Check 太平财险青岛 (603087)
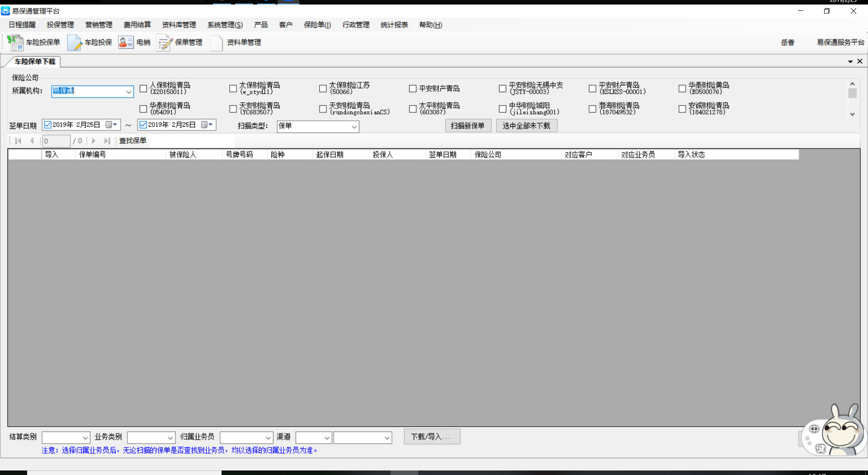The image size is (868, 475). pos(413,109)
